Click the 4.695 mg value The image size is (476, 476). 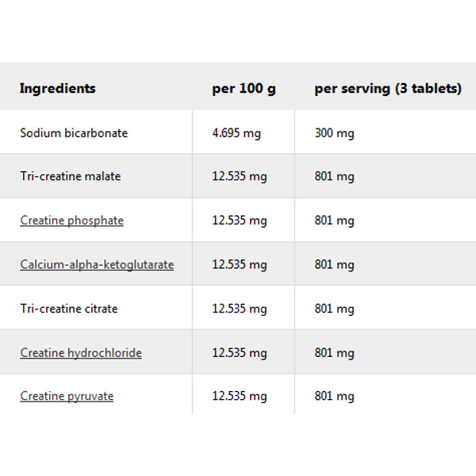coord(236,133)
